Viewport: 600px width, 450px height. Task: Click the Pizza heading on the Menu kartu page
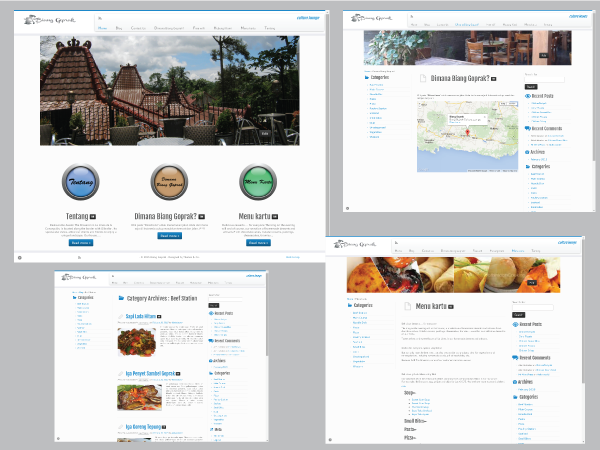click(x=410, y=438)
